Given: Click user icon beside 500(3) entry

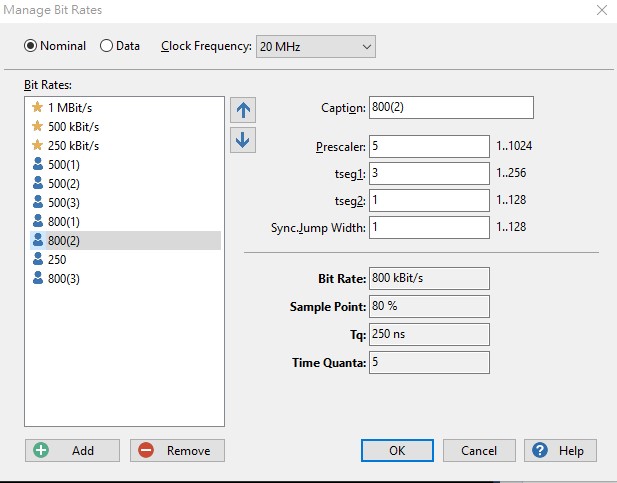Looking at the screenshot, I should 38,202.
